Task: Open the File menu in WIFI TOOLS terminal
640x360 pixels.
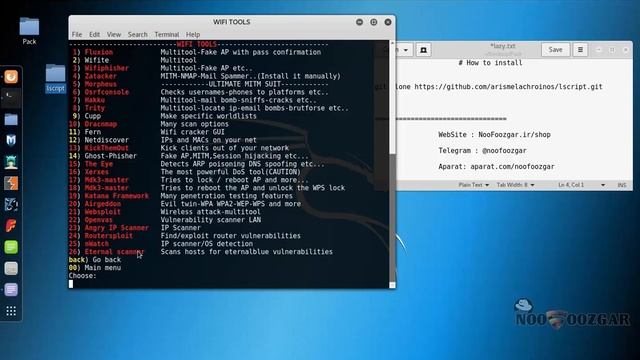Action: 77,35
